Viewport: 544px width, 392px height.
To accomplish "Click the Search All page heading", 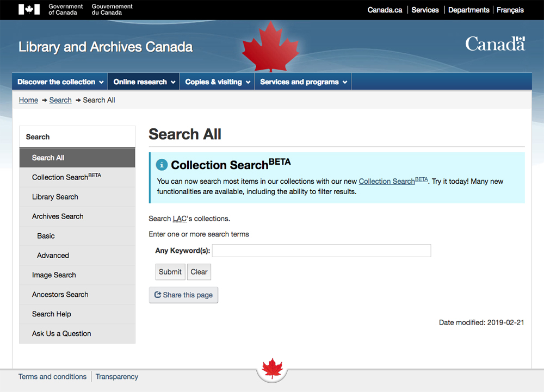I will (x=185, y=134).
